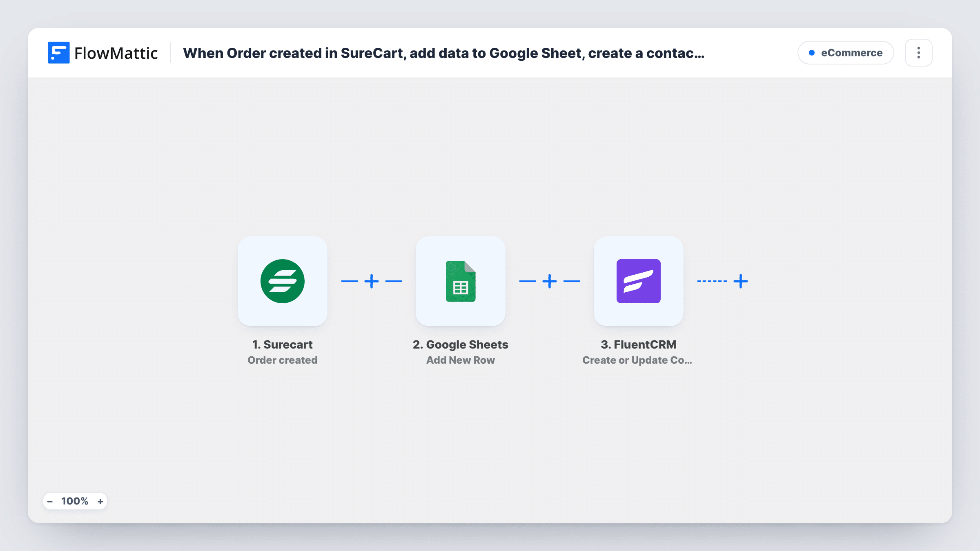This screenshot has width=980, height=551.
Task: Open the three-dot options menu
Action: (918, 53)
